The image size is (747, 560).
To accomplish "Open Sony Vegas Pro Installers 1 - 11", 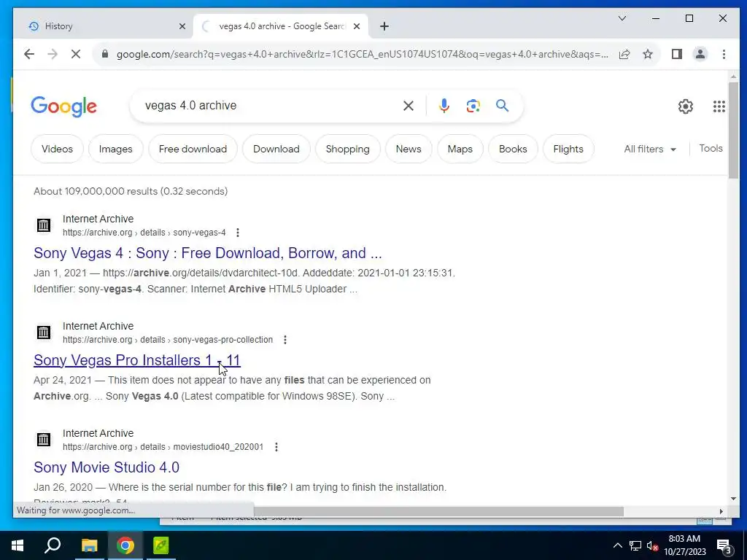I will [x=137, y=360].
